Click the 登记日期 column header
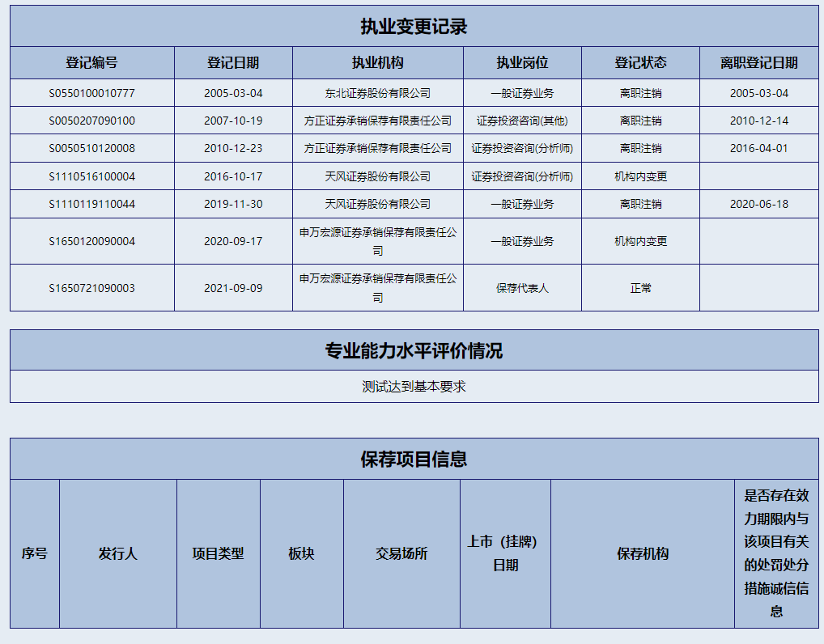The width and height of the screenshot is (824, 644). tap(233, 63)
